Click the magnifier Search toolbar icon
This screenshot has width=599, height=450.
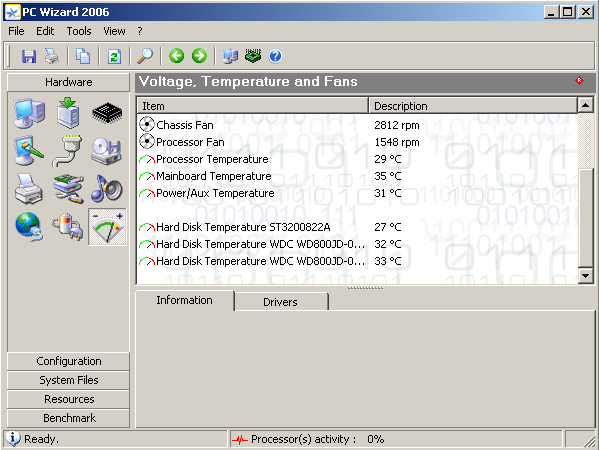click(x=145, y=56)
